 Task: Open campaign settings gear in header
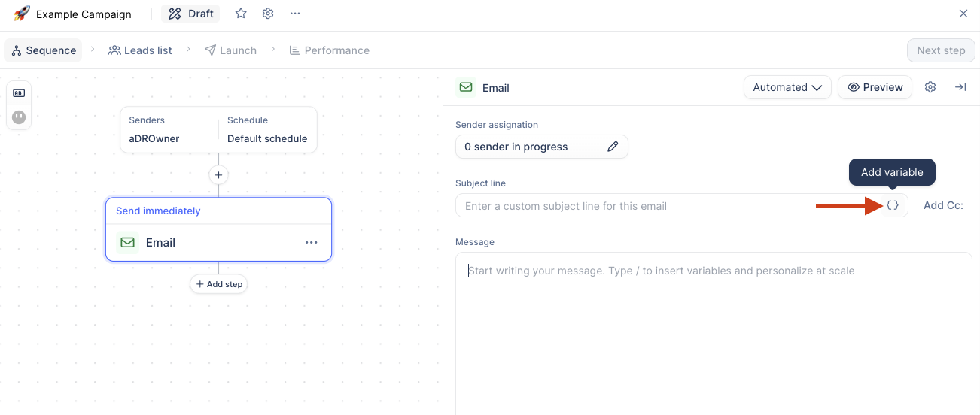coord(268,14)
